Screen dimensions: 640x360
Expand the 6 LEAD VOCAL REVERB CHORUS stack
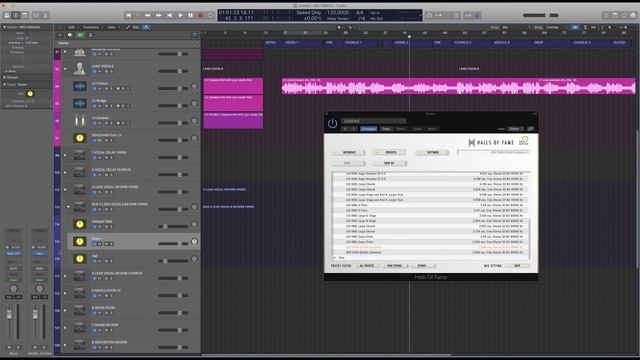[x=65, y=276]
